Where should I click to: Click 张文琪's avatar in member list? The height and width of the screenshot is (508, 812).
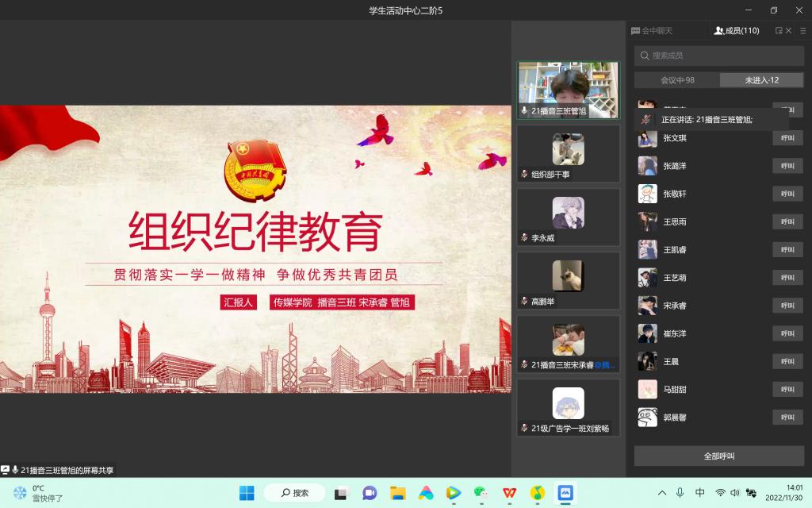tap(647, 138)
